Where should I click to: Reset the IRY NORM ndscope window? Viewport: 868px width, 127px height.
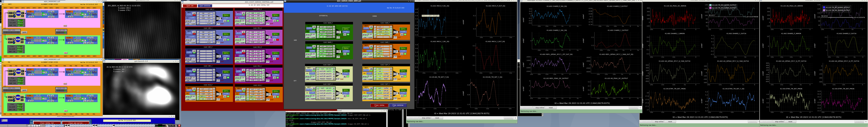[790, 122]
